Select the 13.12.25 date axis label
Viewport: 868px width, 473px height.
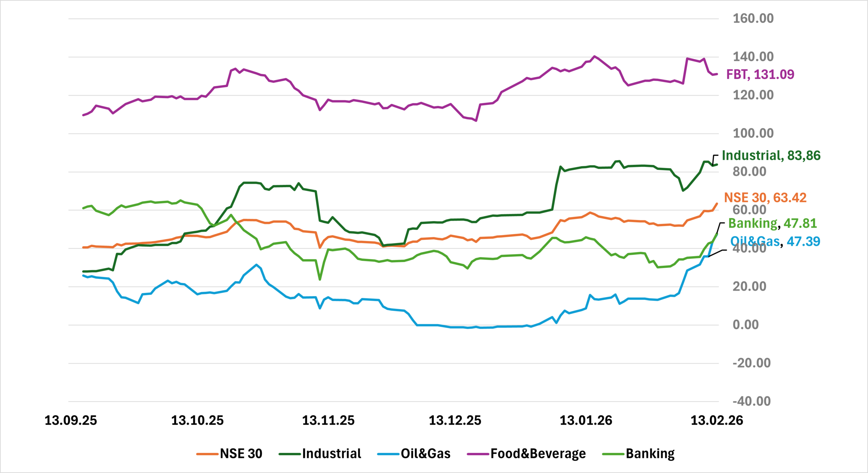[455, 421]
